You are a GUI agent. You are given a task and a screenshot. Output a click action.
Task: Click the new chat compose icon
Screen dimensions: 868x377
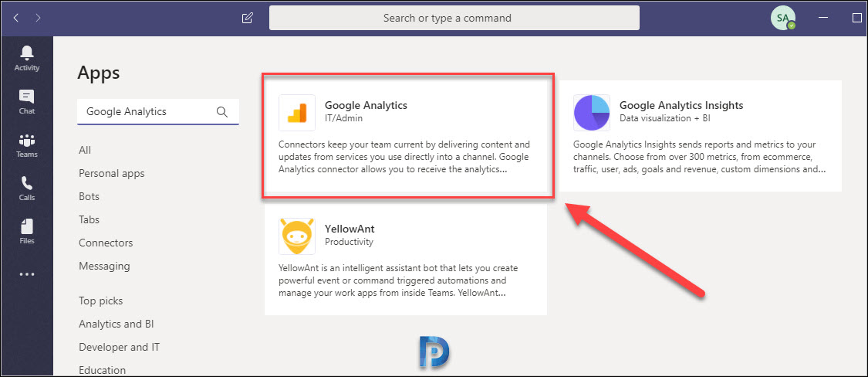pyautogui.click(x=248, y=18)
